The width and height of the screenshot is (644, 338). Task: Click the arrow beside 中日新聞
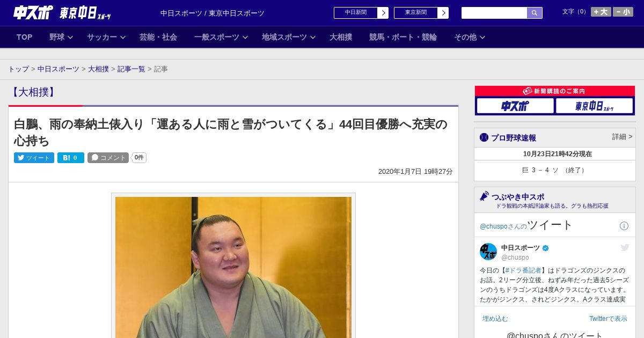383,13
